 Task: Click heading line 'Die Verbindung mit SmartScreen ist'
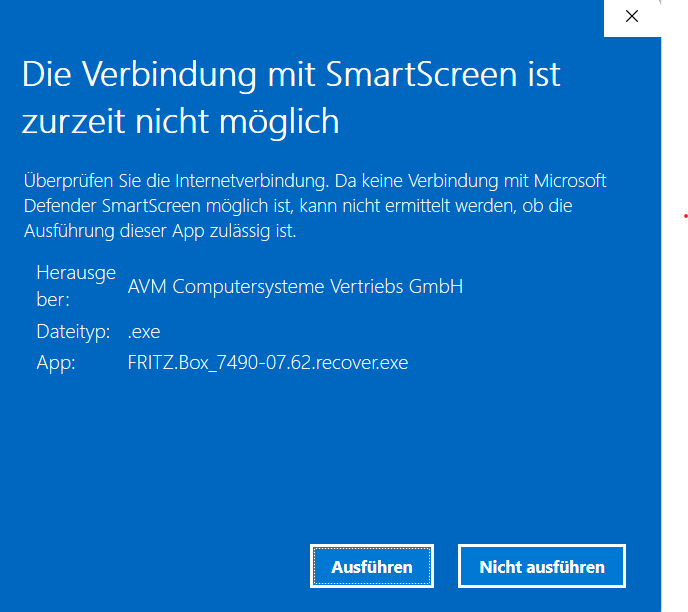click(291, 75)
